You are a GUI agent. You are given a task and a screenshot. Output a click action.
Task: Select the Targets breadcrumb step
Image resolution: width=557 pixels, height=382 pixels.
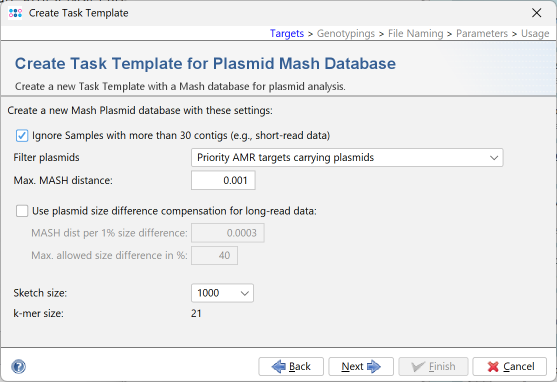tap(287, 33)
